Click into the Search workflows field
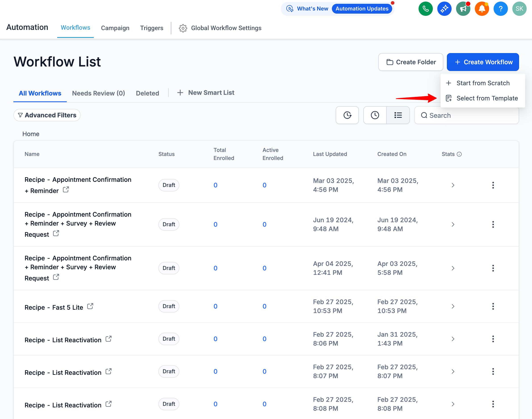 (467, 115)
